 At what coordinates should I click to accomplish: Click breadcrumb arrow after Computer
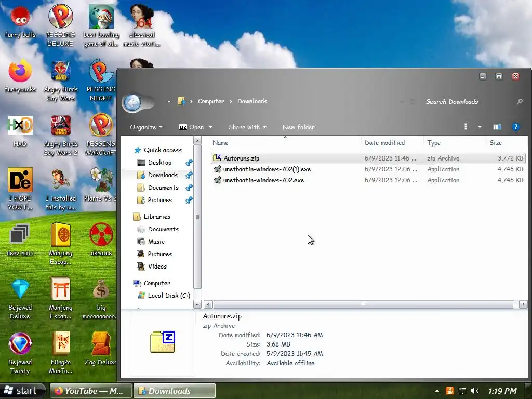tap(231, 101)
